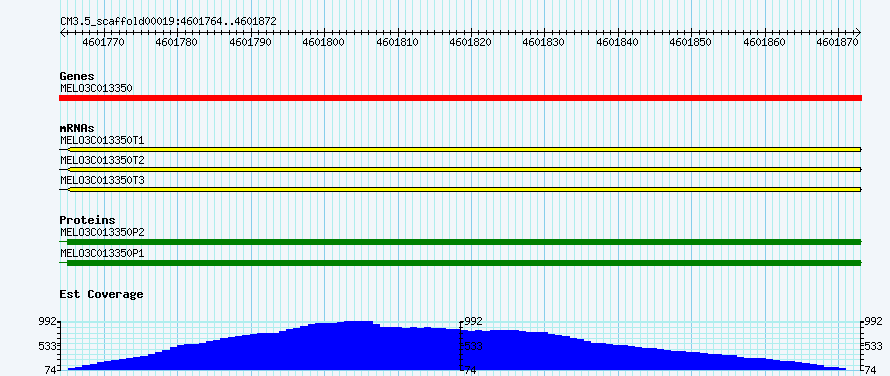The height and width of the screenshot is (376, 890).
Task: Click the MELO3C013350 gene label
Action: pyautogui.click(x=96, y=88)
